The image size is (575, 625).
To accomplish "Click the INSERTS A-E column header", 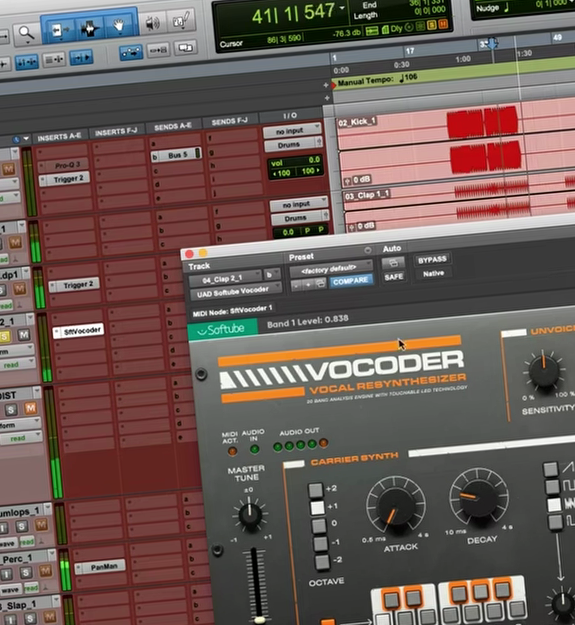I will tap(59, 138).
